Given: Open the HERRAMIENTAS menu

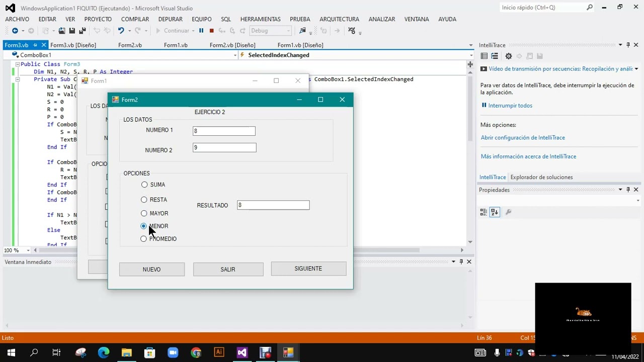Looking at the screenshot, I should 261,19.
